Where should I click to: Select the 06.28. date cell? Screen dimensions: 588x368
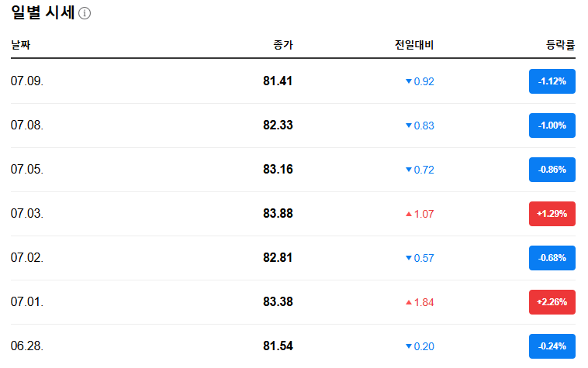click(x=27, y=346)
